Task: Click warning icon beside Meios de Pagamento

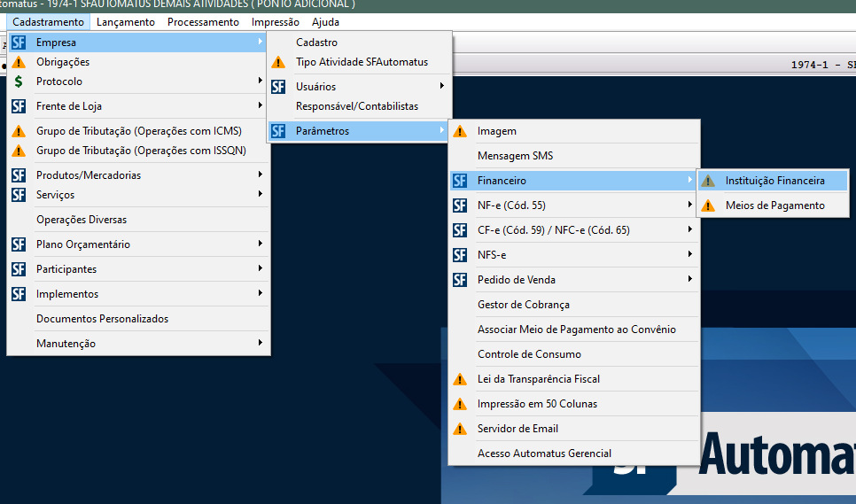Action: point(708,205)
